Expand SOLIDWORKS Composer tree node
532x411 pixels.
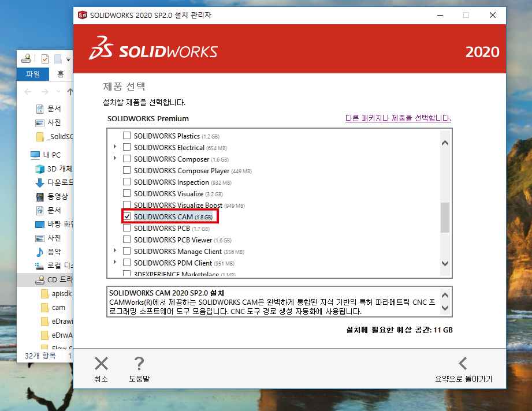pyautogui.click(x=115, y=158)
